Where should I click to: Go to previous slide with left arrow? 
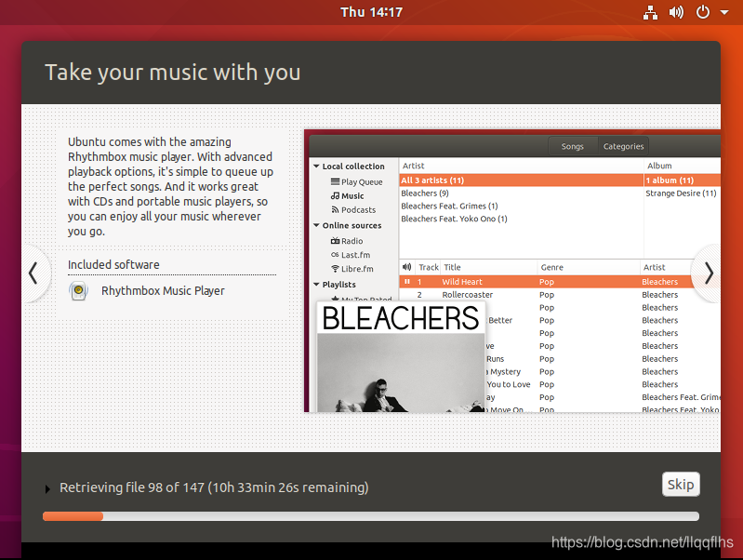(x=33, y=273)
